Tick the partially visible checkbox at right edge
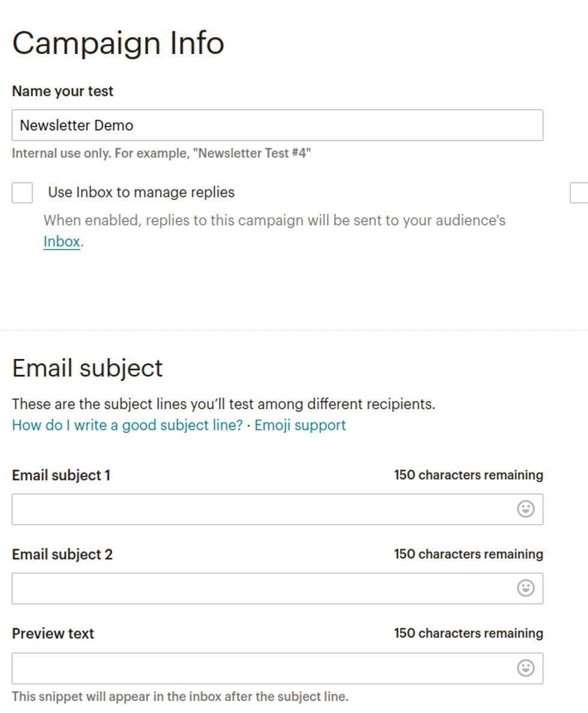 click(x=580, y=193)
